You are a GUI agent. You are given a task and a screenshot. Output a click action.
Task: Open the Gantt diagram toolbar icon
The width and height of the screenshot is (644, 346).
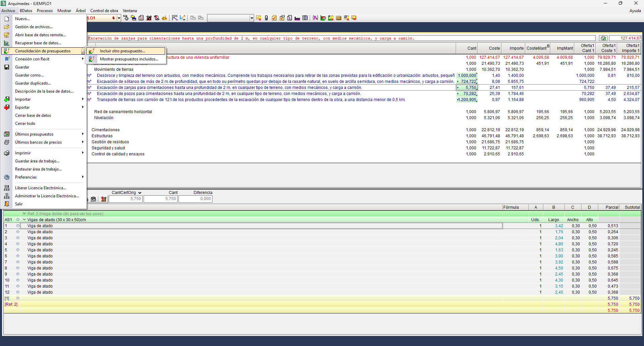tap(175, 18)
